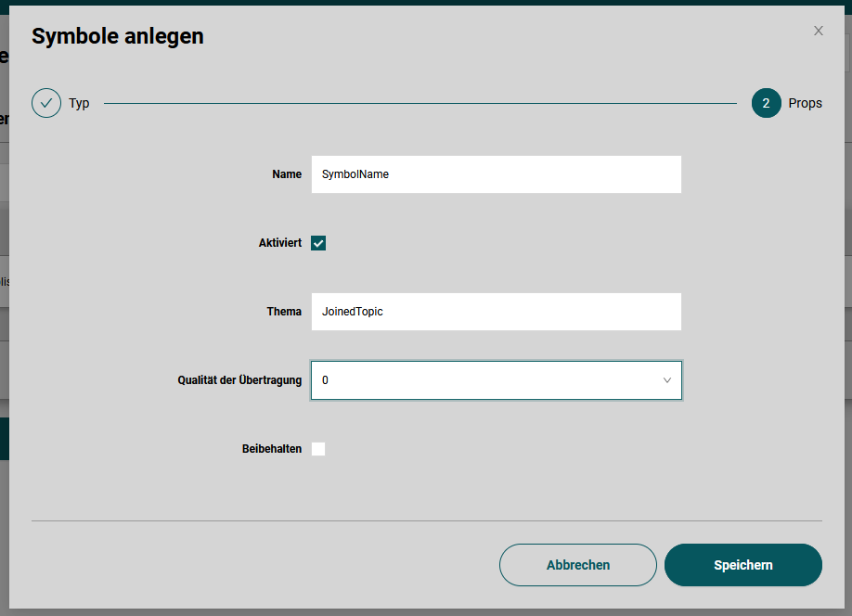The height and width of the screenshot is (616, 852).
Task: Uncheck the Aktiviert checkbox
Action: [318, 243]
